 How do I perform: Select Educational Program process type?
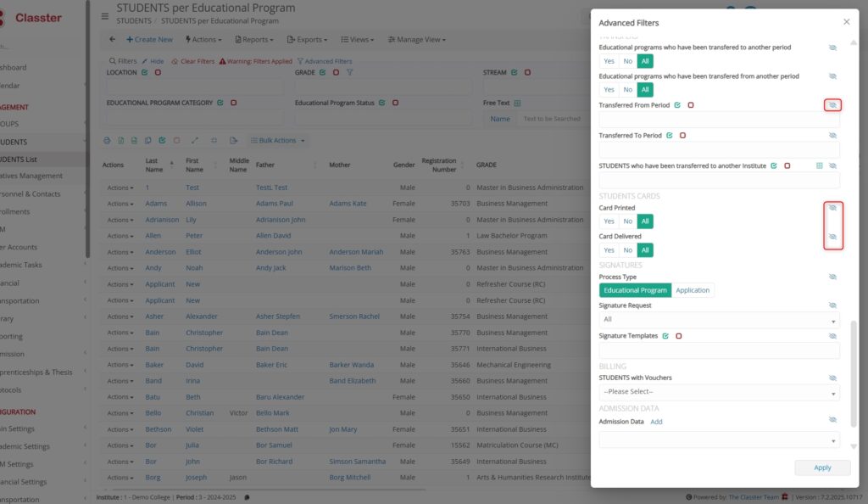tap(635, 290)
